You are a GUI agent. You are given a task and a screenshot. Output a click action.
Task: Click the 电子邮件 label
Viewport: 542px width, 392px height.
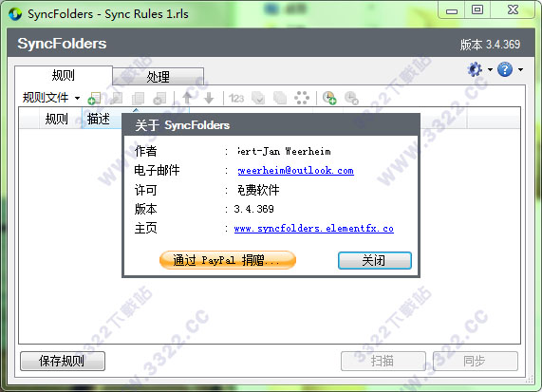click(x=157, y=170)
